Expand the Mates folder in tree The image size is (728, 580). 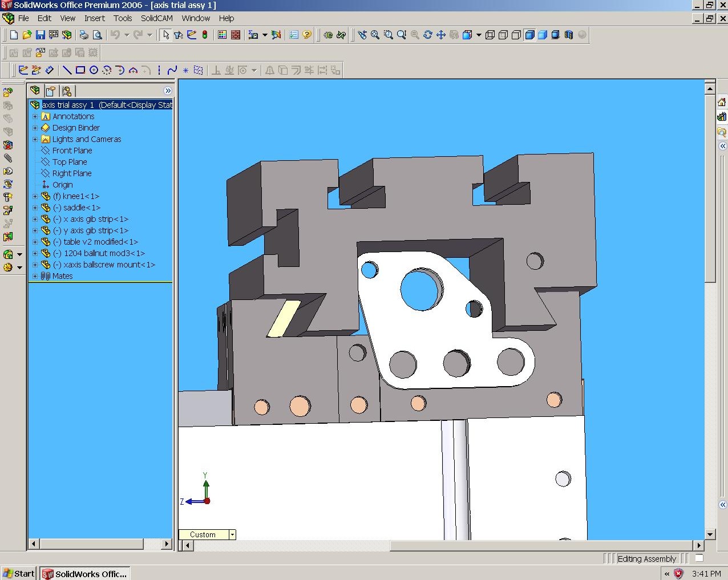[35, 276]
